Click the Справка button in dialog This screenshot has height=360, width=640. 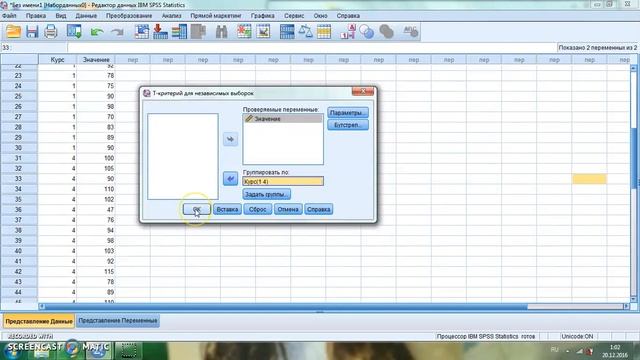pos(318,209)
